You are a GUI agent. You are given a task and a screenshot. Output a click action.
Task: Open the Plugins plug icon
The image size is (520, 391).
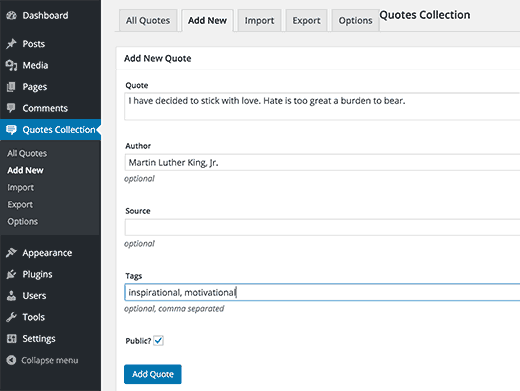click(11, 274)
